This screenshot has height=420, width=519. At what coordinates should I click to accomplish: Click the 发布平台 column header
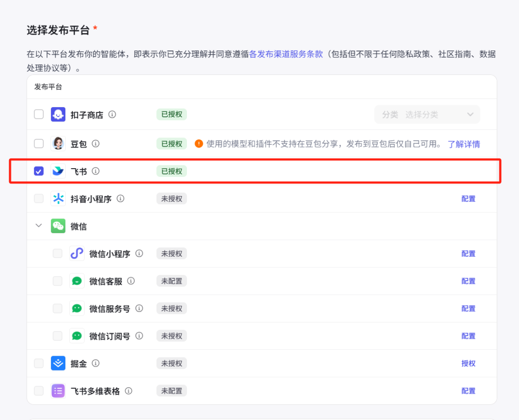click(49, 87)
